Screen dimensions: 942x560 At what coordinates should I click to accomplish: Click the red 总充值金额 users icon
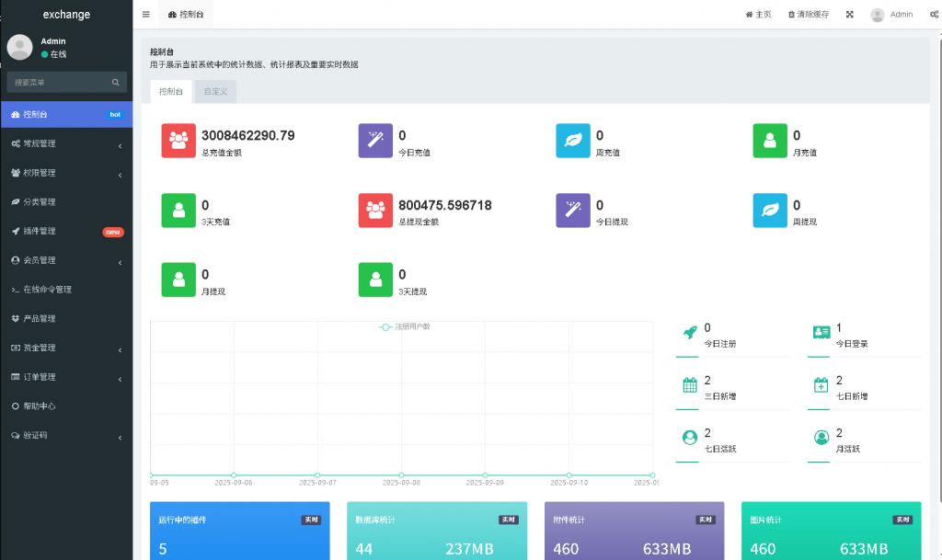point(178,141)
